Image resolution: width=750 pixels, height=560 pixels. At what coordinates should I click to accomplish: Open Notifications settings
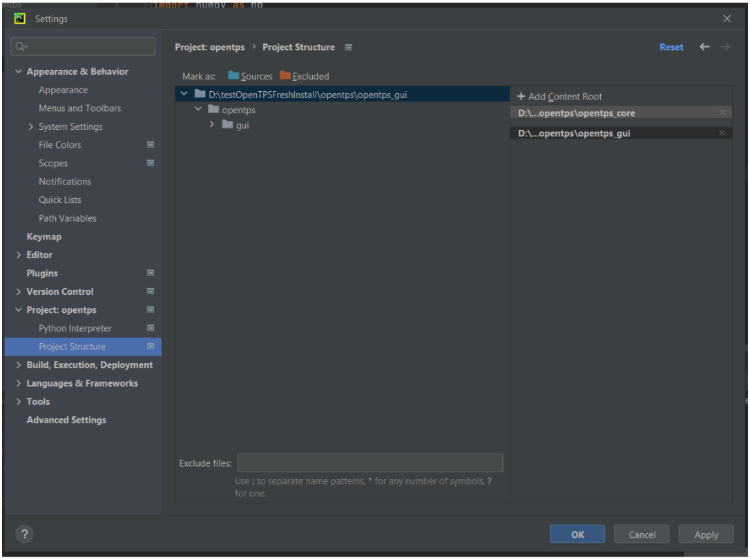coord(65,182)
